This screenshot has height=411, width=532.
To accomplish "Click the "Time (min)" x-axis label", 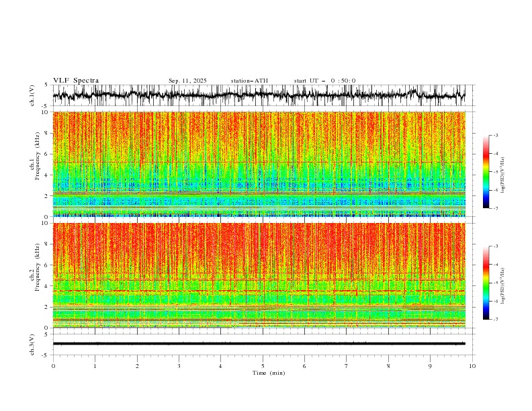I will coord(269,373).
